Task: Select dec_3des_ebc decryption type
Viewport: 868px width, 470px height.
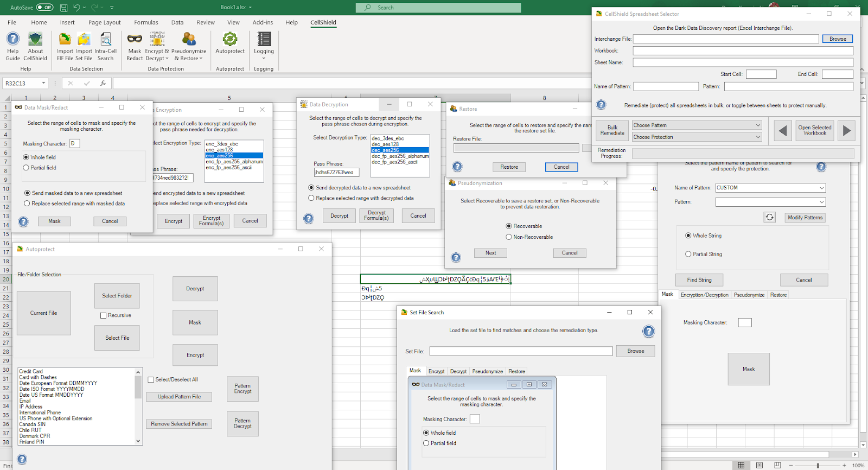Action: (x=388, y=138)
